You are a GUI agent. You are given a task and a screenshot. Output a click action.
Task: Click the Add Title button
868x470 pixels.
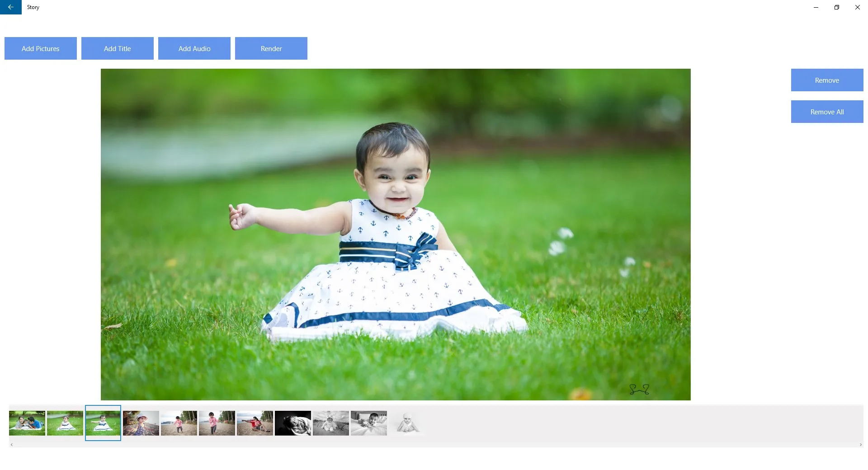tap(118, 48)
